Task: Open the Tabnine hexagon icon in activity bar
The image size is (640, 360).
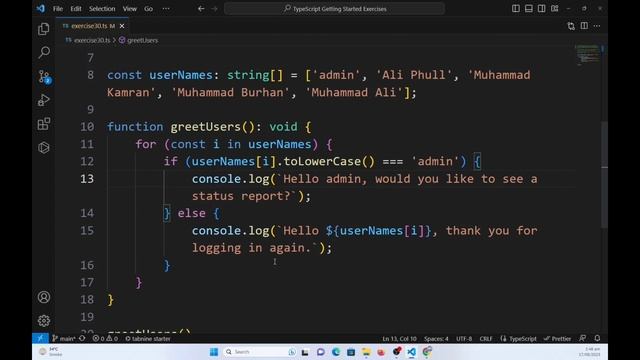Action: click(x=44, y=147)
